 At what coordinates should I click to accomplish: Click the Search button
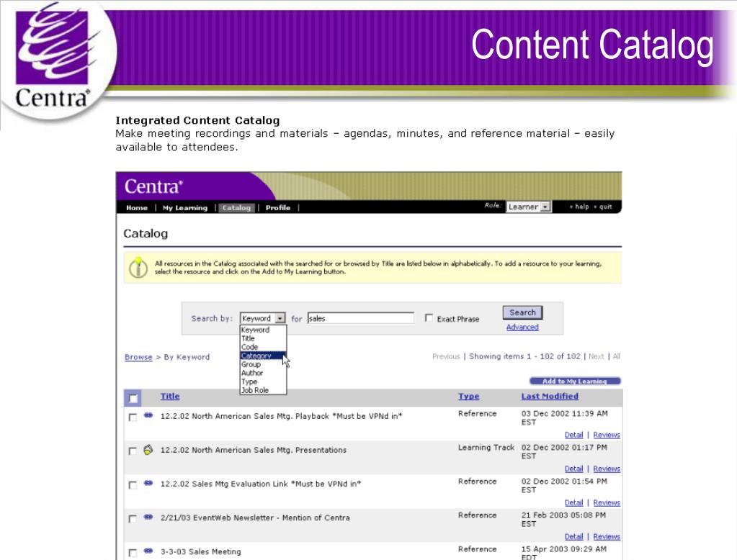[522, 312]
